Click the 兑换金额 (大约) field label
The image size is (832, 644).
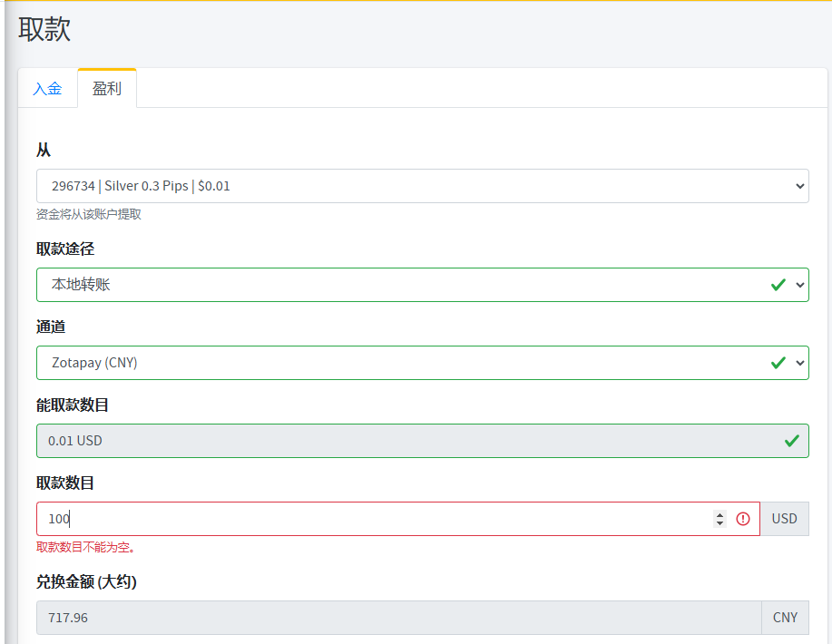click(x=86, y=582)
